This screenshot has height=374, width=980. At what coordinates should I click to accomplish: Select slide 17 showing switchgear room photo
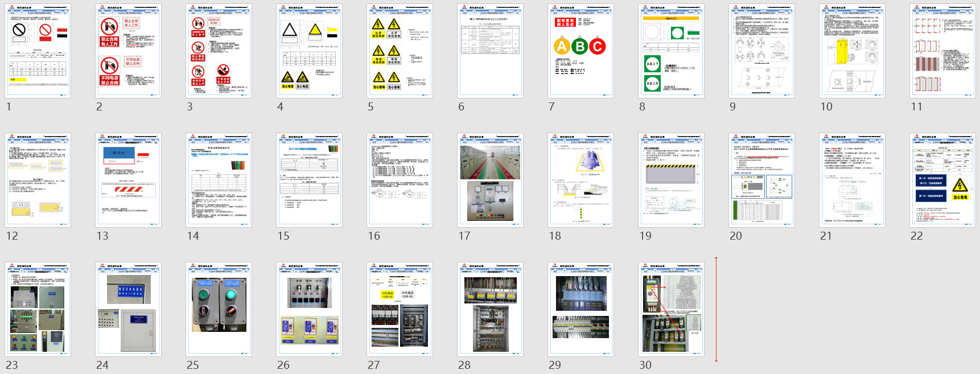click(490, 180)
